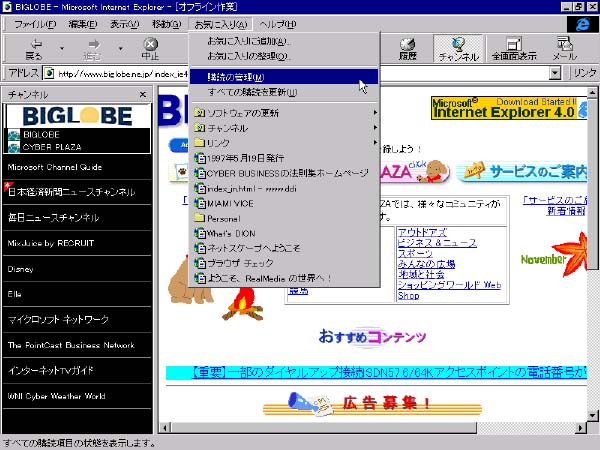600x450 pixels.
Task: Open the 毎日ニュースチャンネル channel
Action: coord(77,218)
